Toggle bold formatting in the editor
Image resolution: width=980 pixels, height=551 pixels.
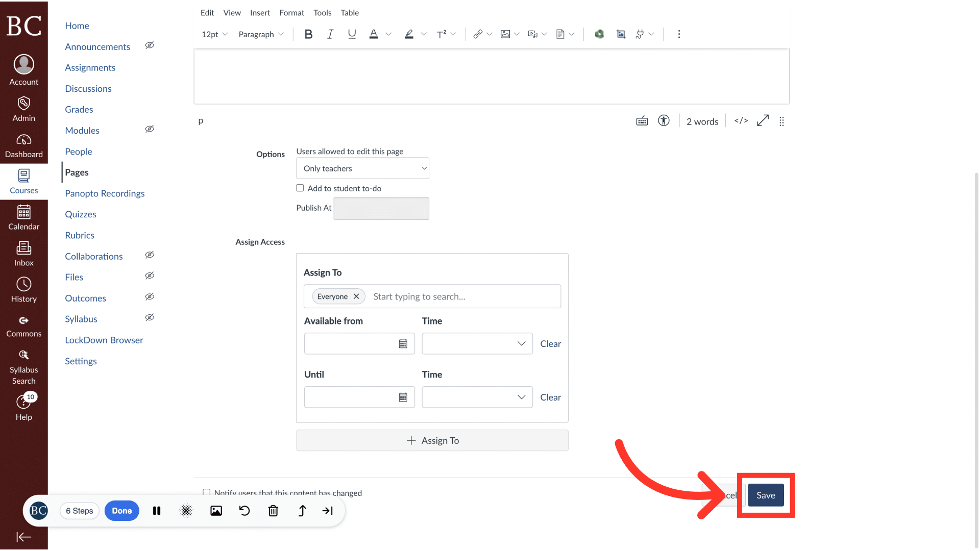(x=308, y=34)
